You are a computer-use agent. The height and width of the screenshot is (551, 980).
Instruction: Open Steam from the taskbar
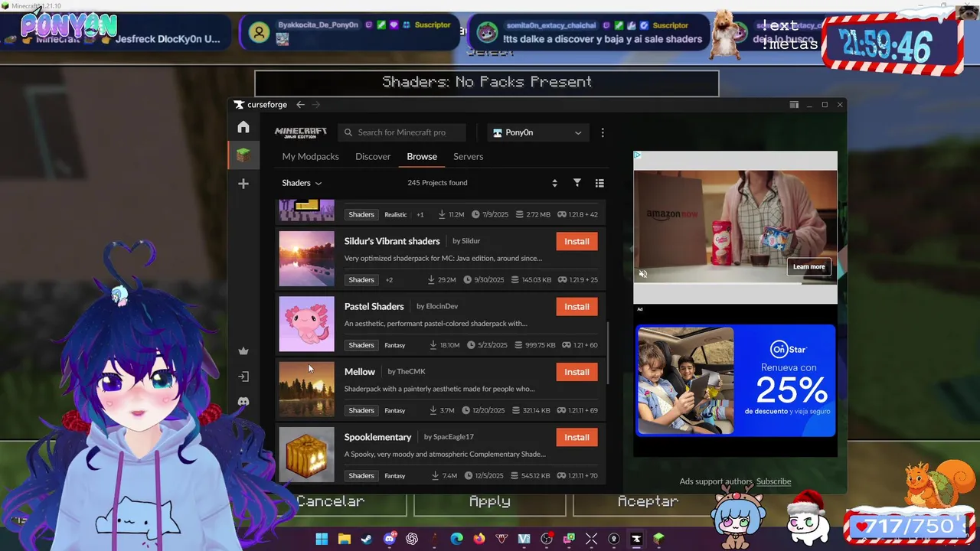tap(367, 539)
